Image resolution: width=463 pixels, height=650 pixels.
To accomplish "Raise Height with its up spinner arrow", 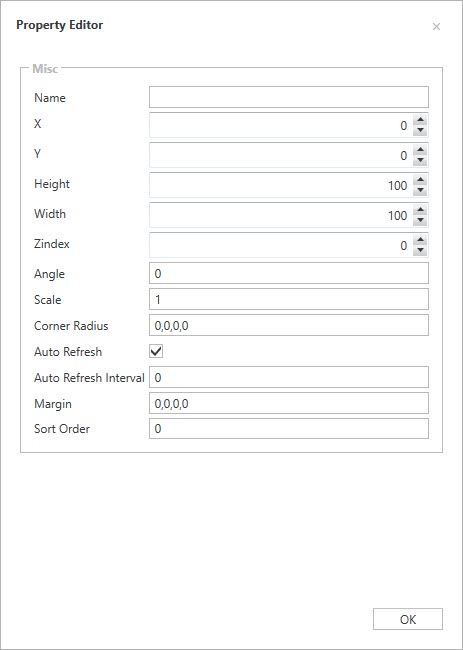I will [x=420, y=180].
